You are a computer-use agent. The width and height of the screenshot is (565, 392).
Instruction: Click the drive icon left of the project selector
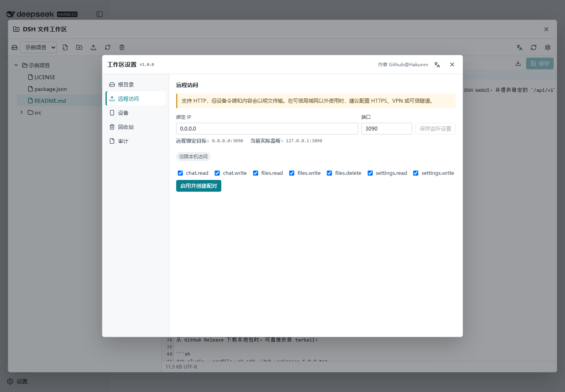point(15,47)
